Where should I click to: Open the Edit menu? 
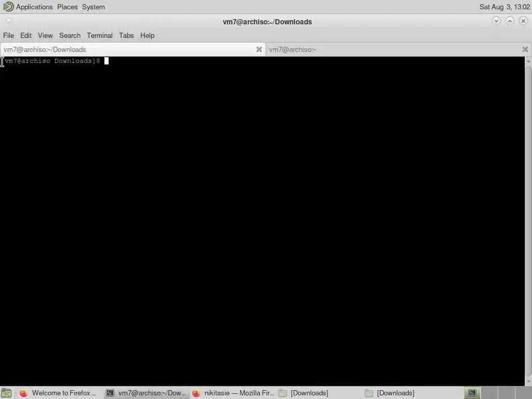26,35
